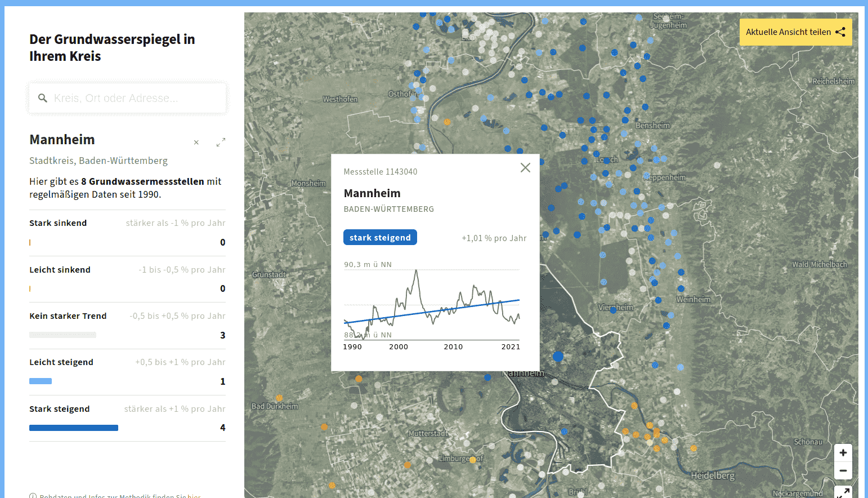Zoom in on the map

[843, 452]
